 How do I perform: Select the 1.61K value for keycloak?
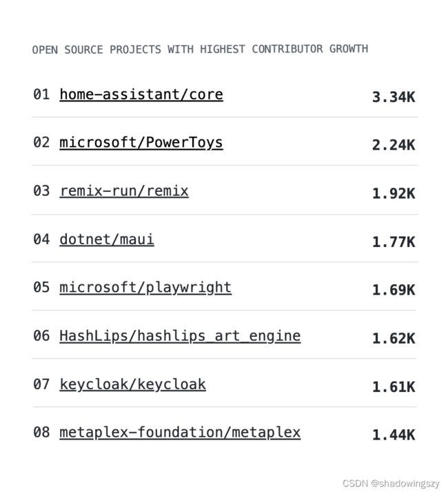[x=394, y=387]
